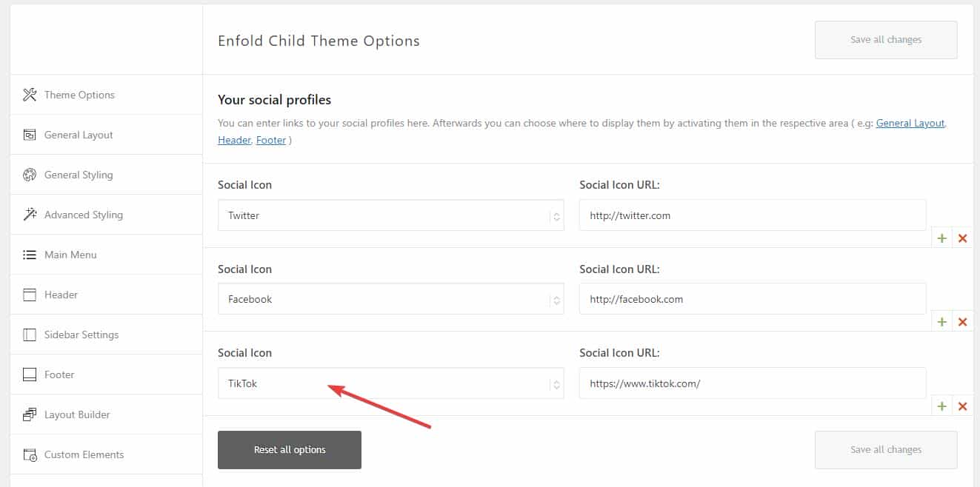Follow the General Layout link in description

point(910,124)
